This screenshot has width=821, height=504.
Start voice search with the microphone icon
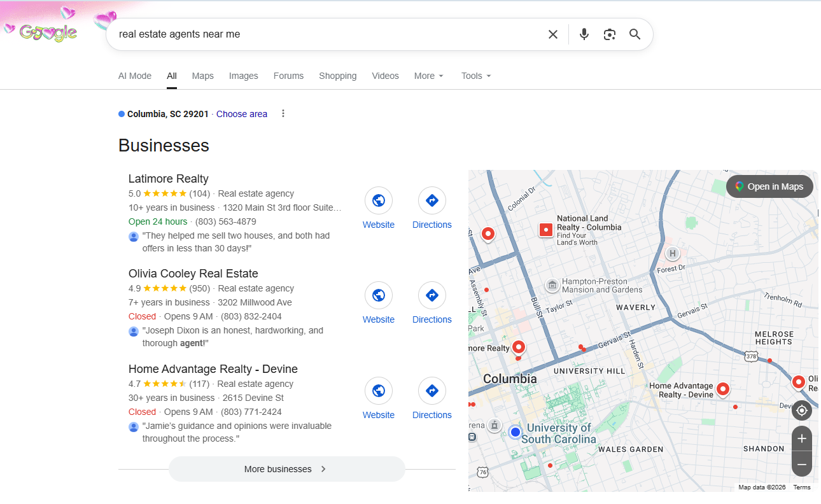584,34
